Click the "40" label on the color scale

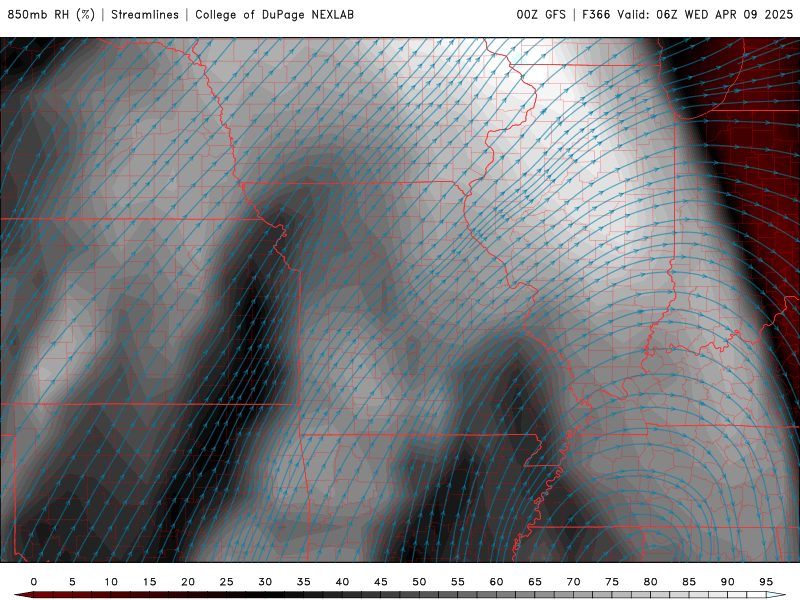(342, 582)
